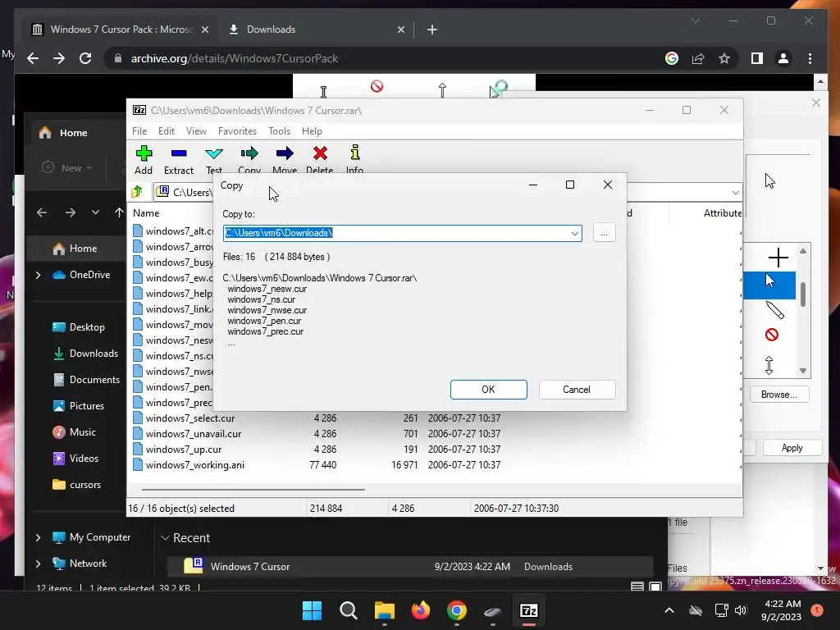Click the share icon in Chrome address bar

tap(698, 58)
